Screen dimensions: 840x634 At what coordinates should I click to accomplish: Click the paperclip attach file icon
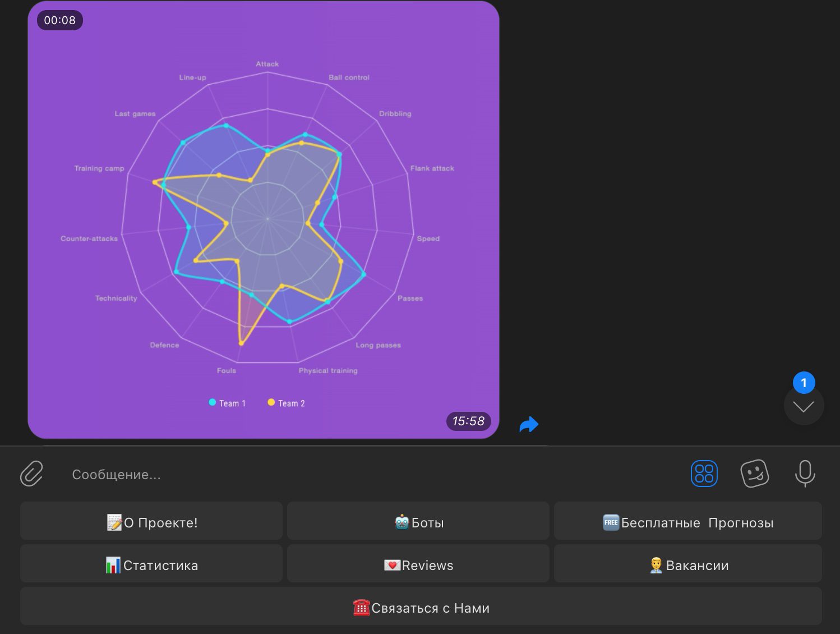[31, 474]
